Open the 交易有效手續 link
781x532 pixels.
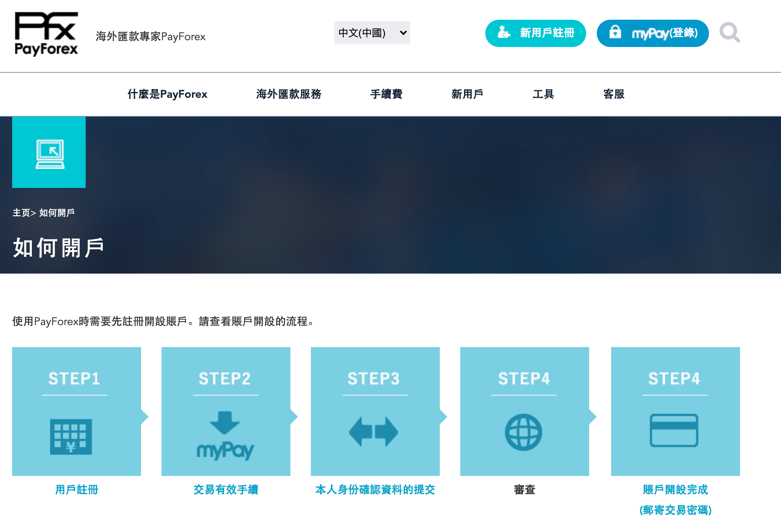226,490
